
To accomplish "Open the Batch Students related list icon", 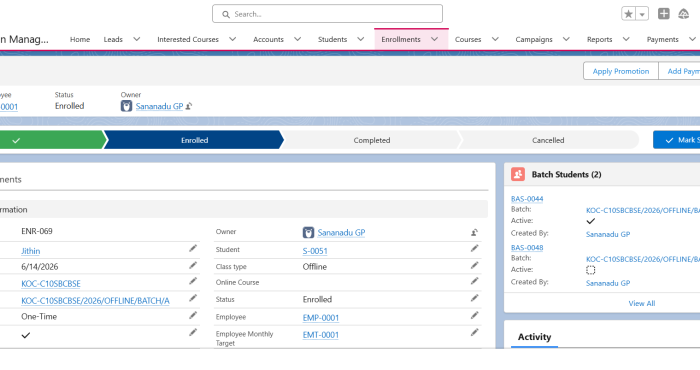I will click(x=518, y=175).
